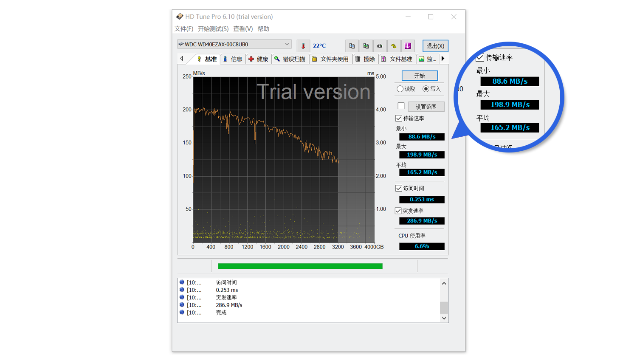Image resolution: width=637 pixels, height=364 pixels.
Task: Open the 开始测试(S) menu
Action: point(213,29)
